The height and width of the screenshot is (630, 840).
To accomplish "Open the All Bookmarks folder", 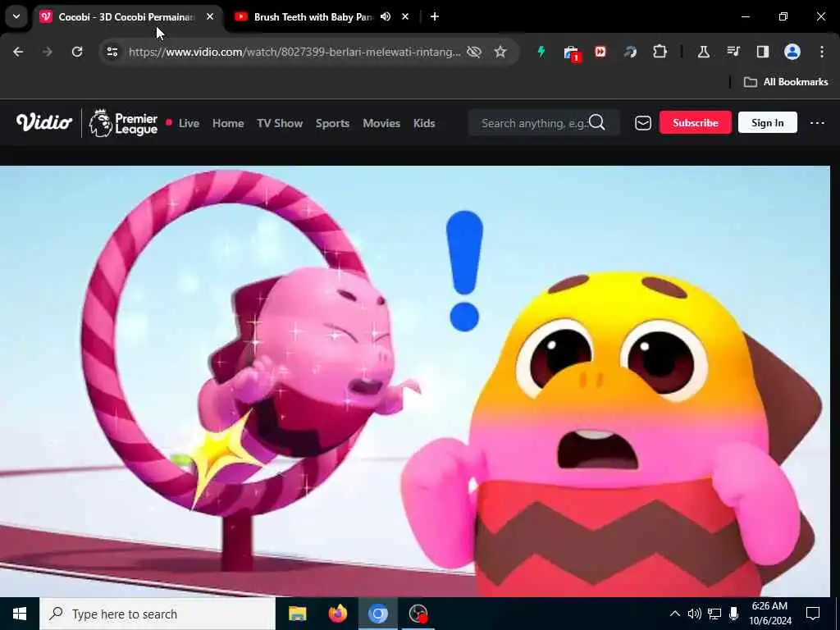I will [x=786, y=82].
